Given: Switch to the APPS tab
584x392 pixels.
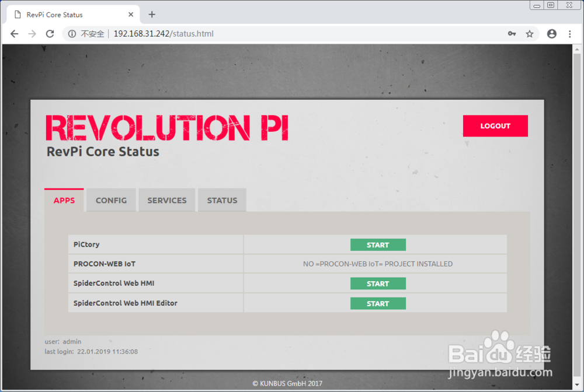Looking at the screenshot, I should 64,200.
